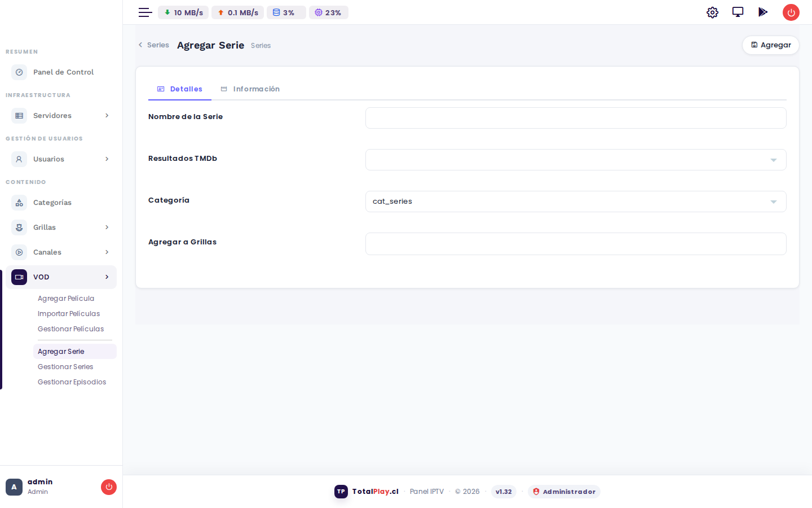Image resolution: width=812 pixels, height=508 pixels.
Task: Expand the Grillas submenu chevron
Action: click(x=107, y=227)
